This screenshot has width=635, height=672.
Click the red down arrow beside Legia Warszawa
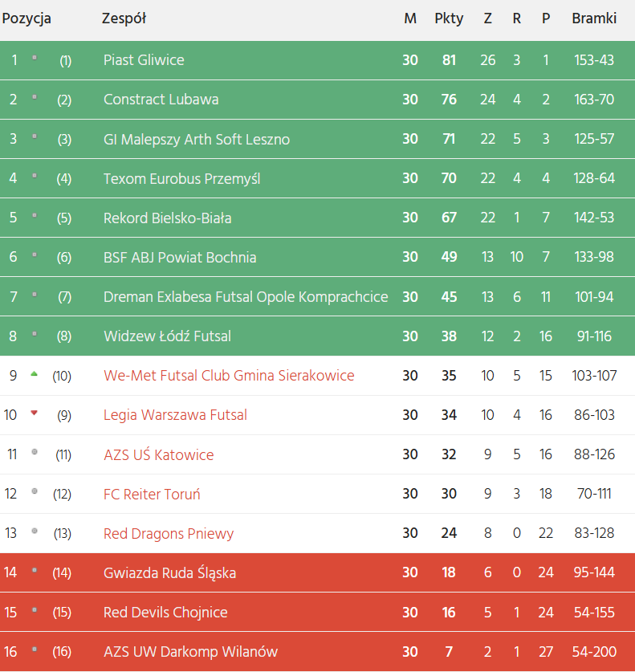point(34,413)
